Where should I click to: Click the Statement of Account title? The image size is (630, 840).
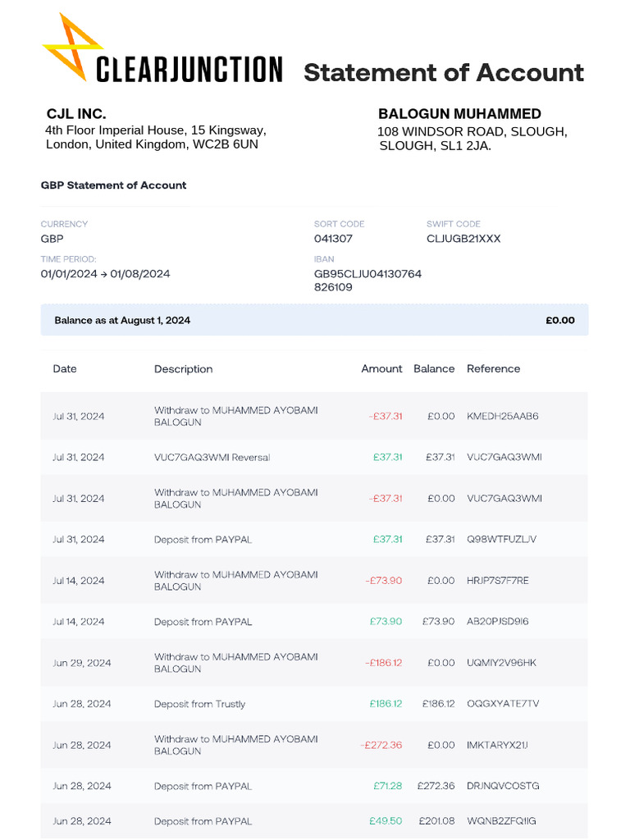point(444,72)
